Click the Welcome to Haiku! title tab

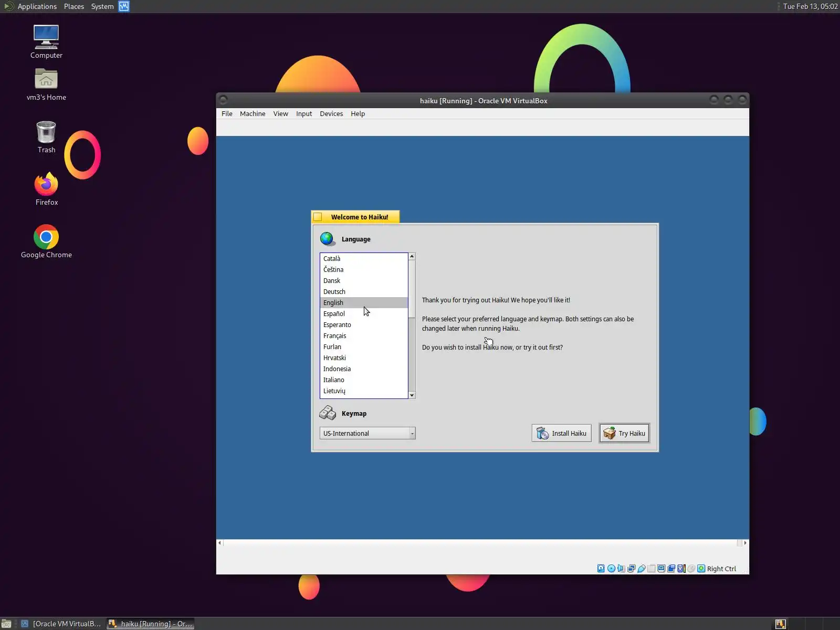[355, 217]
